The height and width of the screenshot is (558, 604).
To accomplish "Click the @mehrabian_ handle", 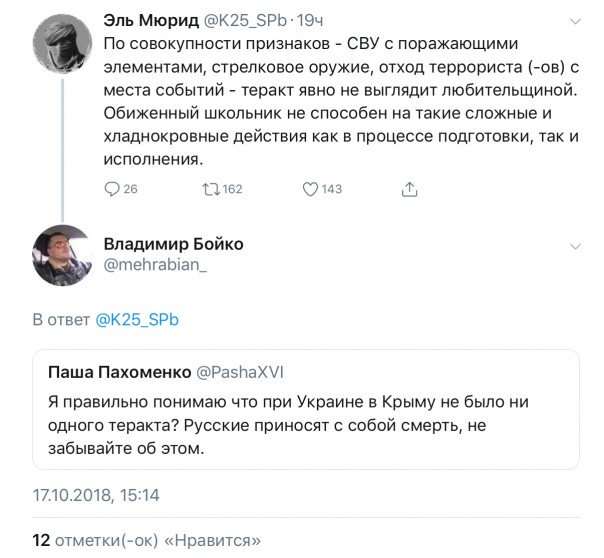I will click(154, 267).
